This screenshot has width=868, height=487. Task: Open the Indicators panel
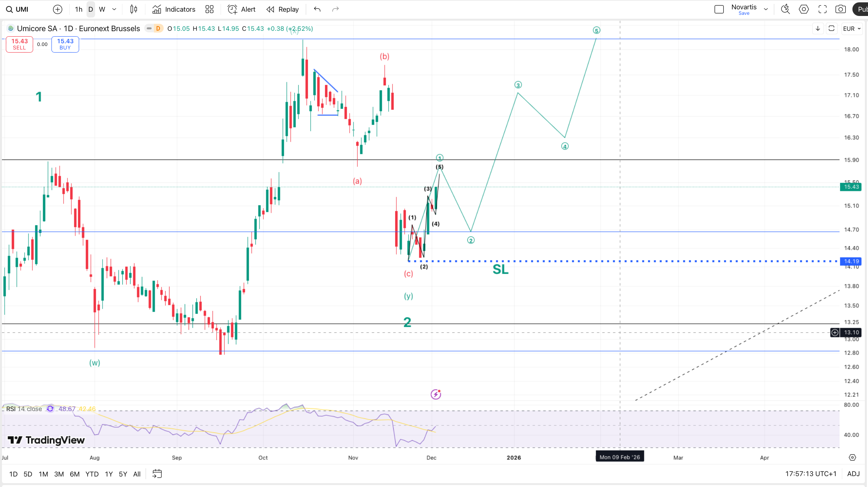pyautogui.click(x=174, y=9)
